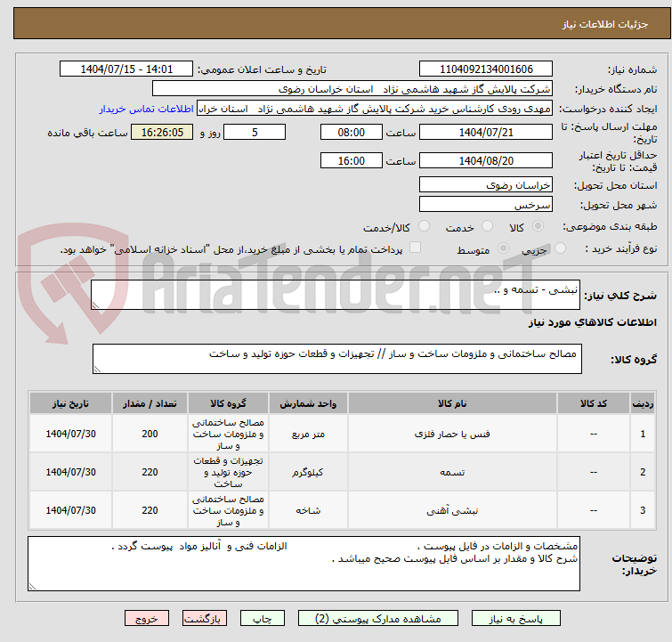Screen dimensions: 672x642
Task: Click the buyer notes text area
Action: [x=304, y=563]
